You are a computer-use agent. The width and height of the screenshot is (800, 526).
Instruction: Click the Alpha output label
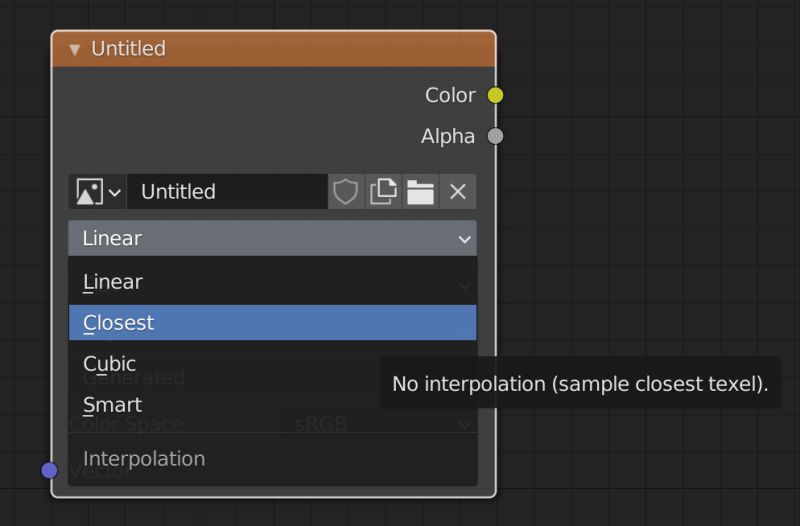(448, 136)
